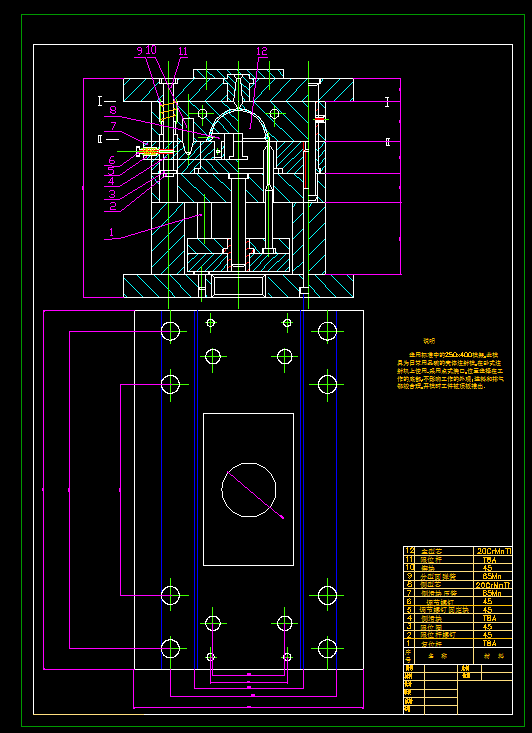Select the yellow side spring next to balloon 6
Viewport: 532px width, 733px height.
[150, 151]
